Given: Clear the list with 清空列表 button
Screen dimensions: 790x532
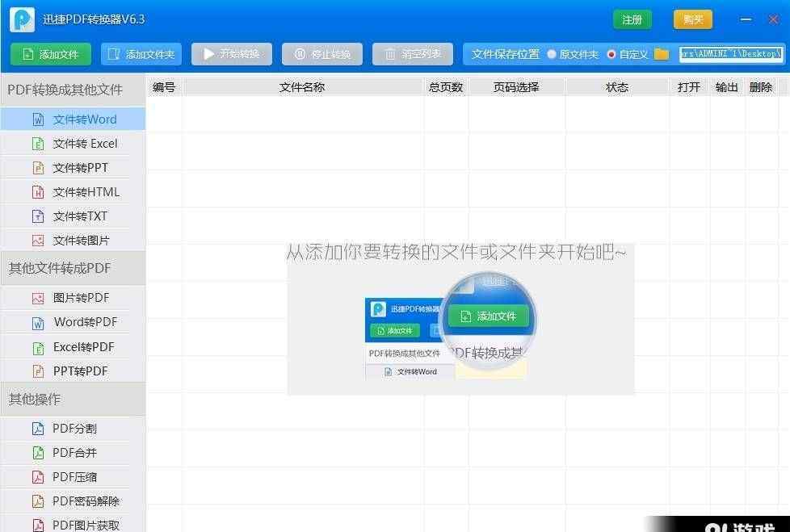Looking at the screenshot, I should pyautogui.click(x=413, y=54).
